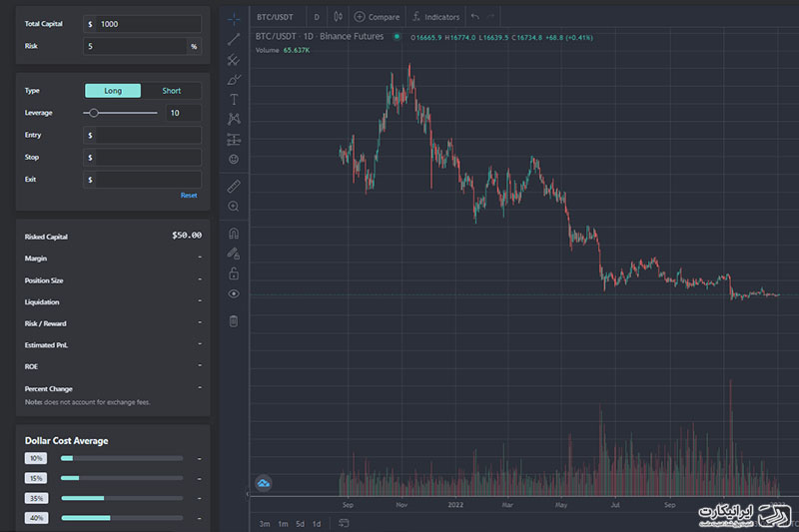
Task: Click the green market status dot
Action: pos(397,37)
